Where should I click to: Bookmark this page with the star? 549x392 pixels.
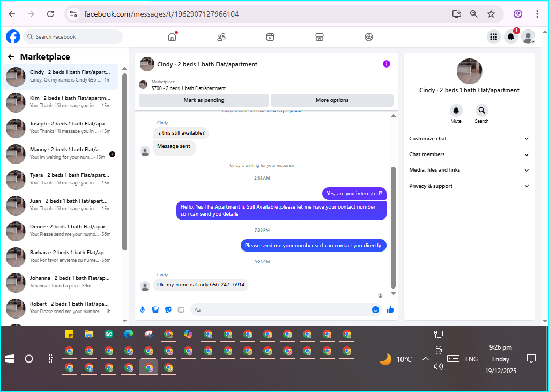click(491, 14)
